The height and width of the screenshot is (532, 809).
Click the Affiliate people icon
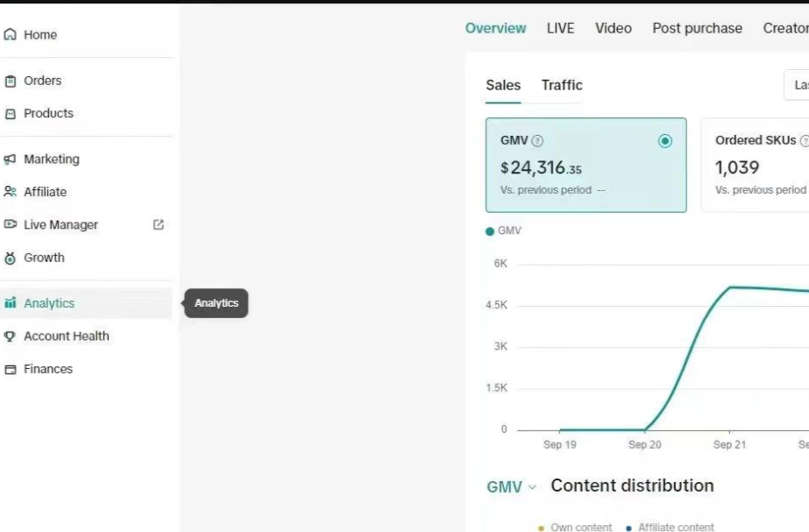pos(11,192)
